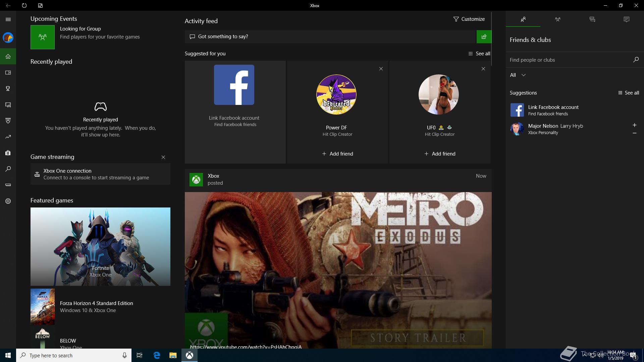Open the profile avatar in sidebar
The image size is (644, 362).
[8, 38]
